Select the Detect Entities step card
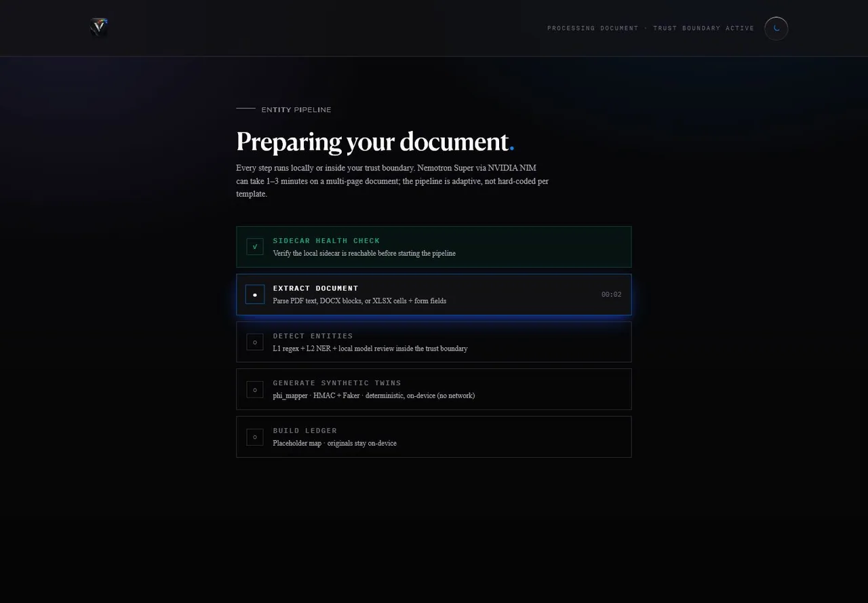This screenshot has width=868, height=603. [434, 342]
